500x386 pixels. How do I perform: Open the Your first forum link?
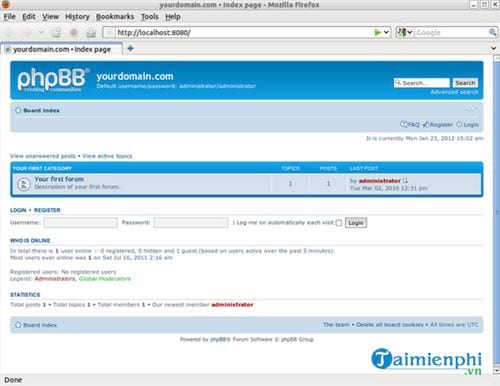[59, 179]
